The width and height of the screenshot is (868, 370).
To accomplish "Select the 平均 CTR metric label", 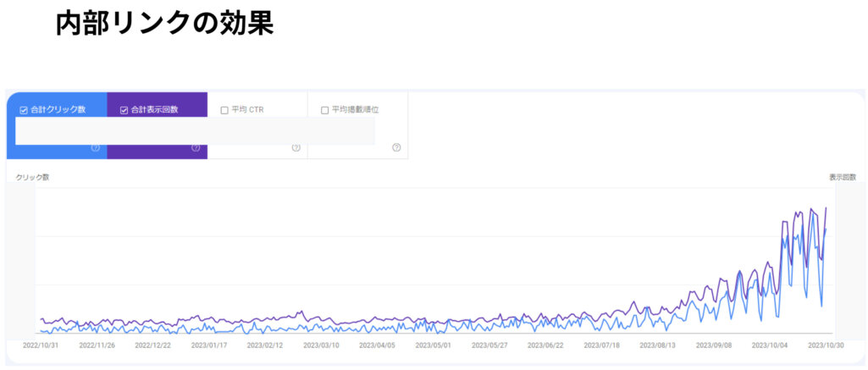I will tap(248, 109).
